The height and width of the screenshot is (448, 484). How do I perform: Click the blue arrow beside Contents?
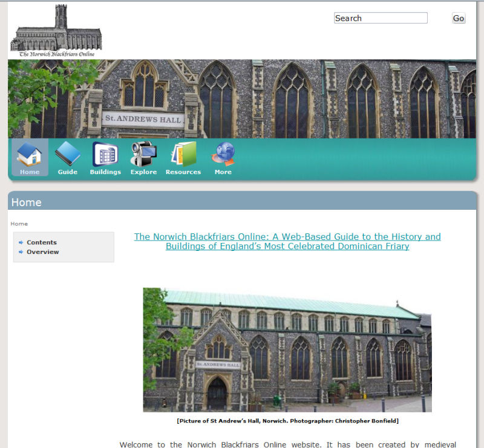21,242
